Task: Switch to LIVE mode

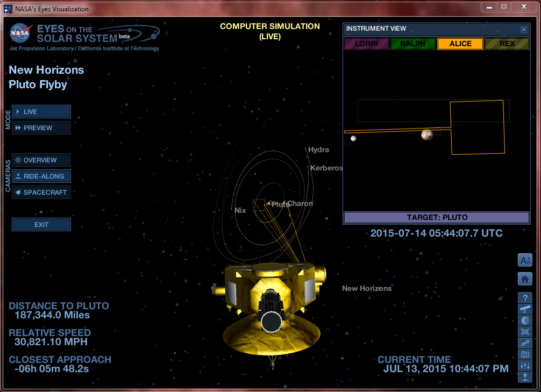Action: click(x=41, y=112)
